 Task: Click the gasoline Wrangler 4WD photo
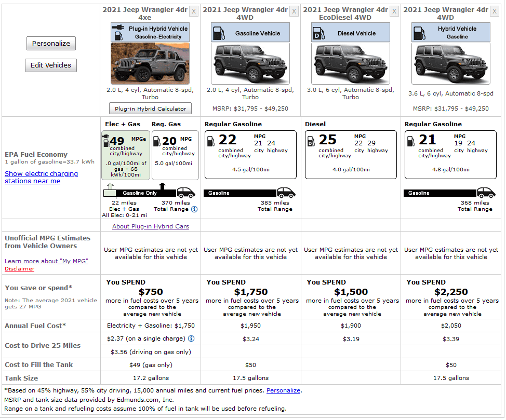(250, 63)
